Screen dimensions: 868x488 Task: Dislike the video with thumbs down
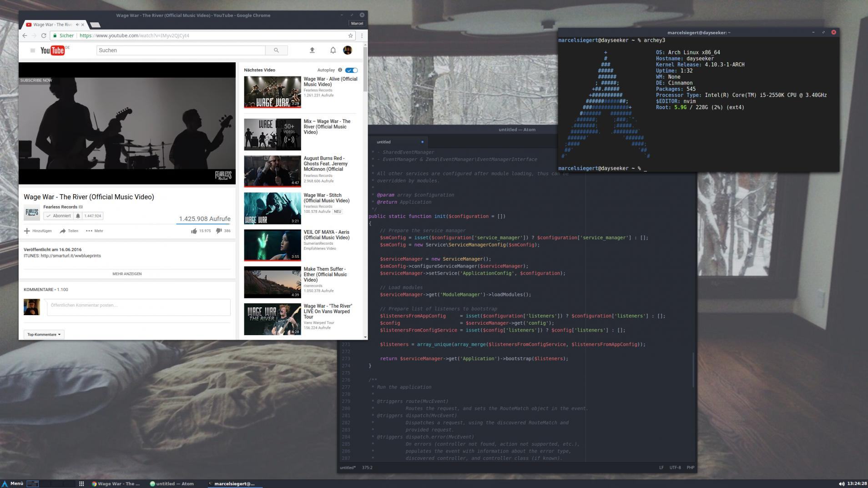point(219,231)
